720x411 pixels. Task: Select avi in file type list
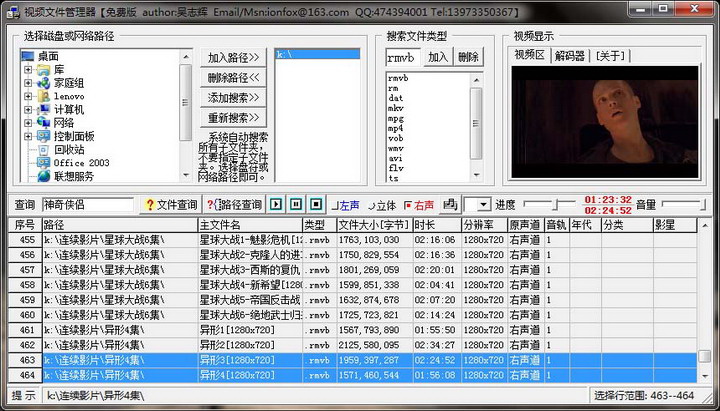tap(395, 158)
